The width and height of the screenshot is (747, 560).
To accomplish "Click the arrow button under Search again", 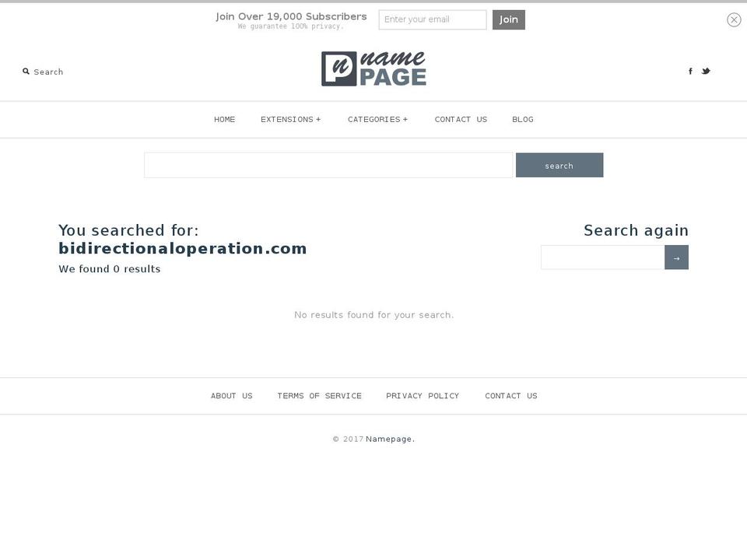I will 676,257.
